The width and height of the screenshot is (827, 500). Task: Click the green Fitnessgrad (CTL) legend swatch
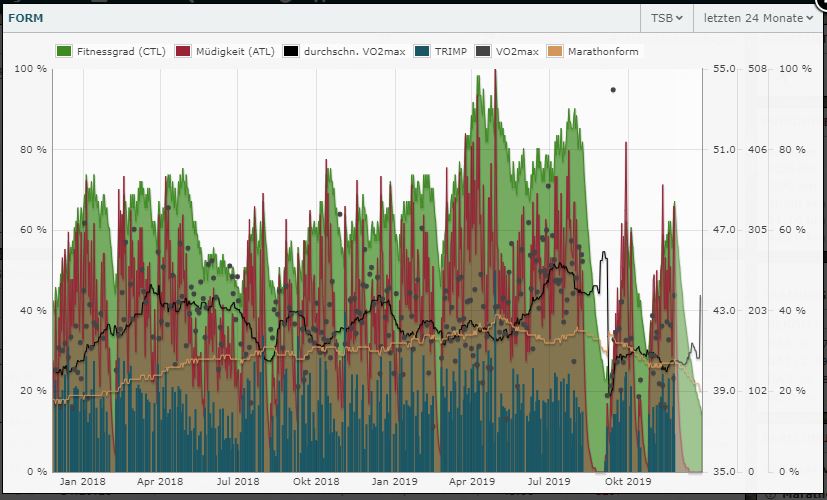(63, 51)
